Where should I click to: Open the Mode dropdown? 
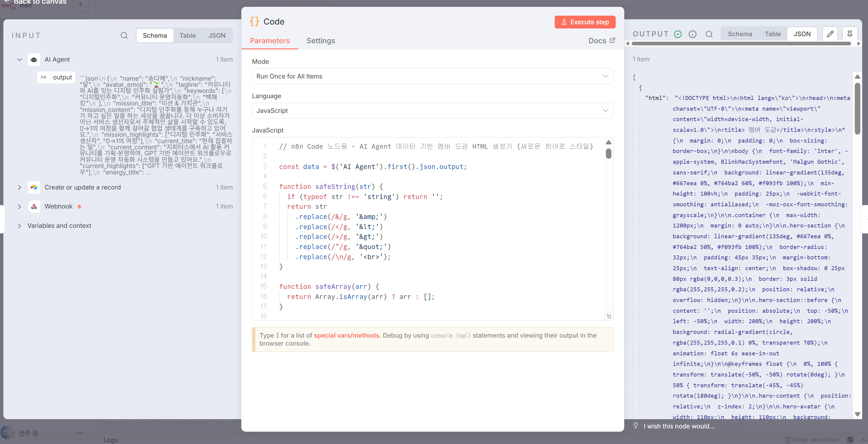pyautogui.click(x=432, y=76)
